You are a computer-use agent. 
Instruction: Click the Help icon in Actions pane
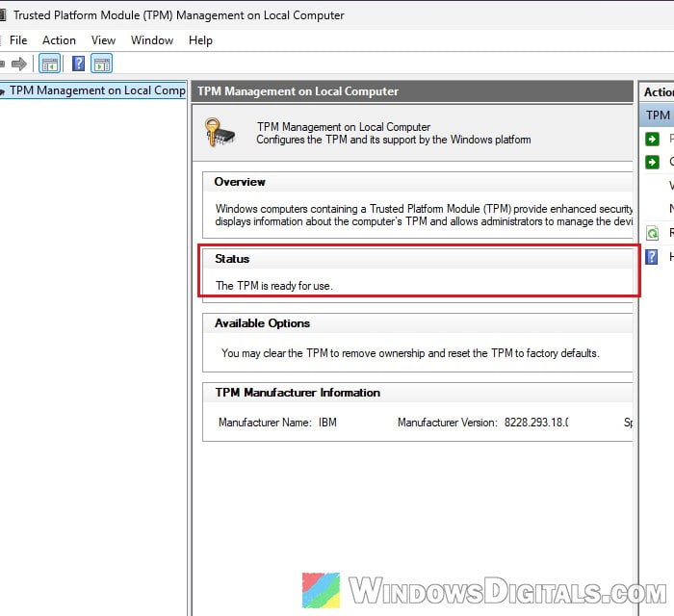(652, 257)
